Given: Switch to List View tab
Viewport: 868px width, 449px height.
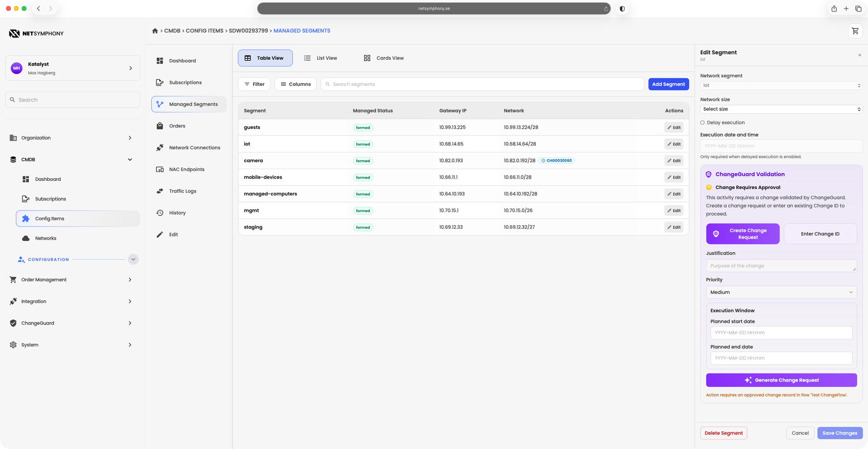Looking at the screenshot, I should tap(321, 58).
